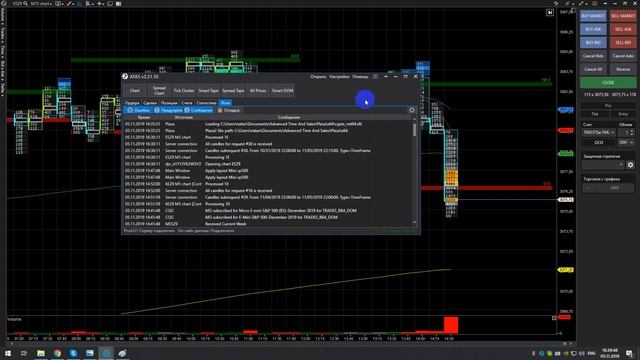
Task: Toggle the Сообщения log filter
Action: (198, 110)
